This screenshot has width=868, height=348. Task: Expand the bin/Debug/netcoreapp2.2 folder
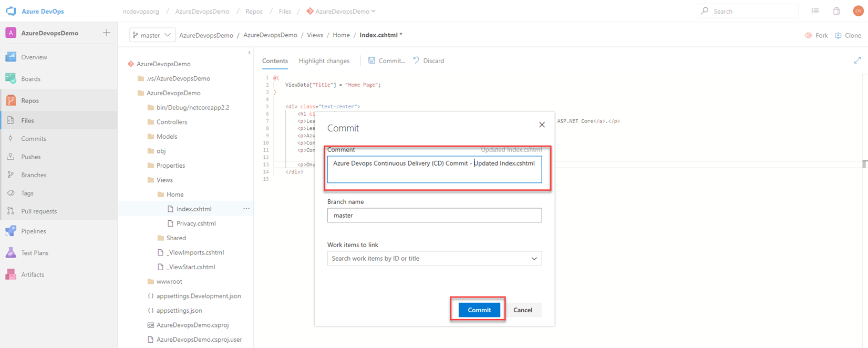point(188,107)
